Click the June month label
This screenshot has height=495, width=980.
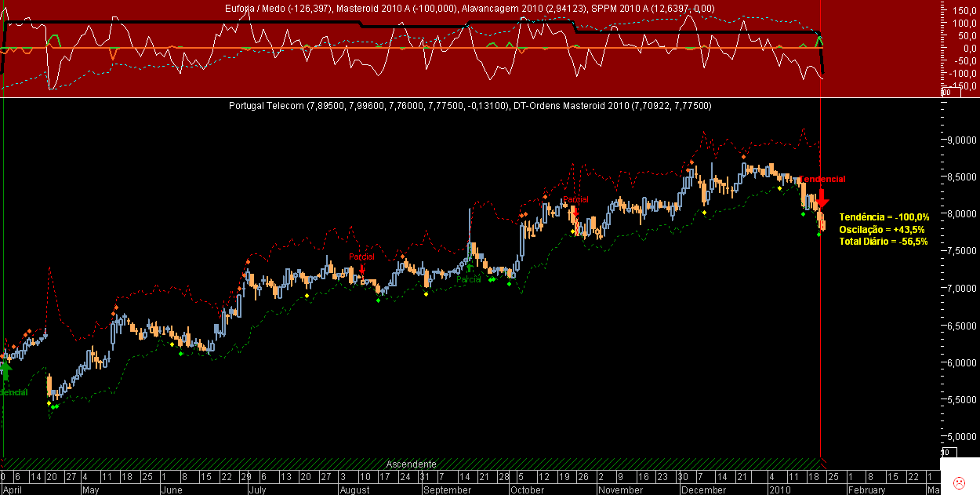click(171, 490)
